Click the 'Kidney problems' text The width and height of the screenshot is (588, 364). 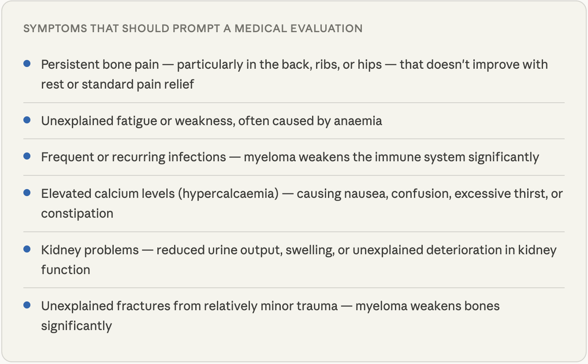(x=90, y=250)
